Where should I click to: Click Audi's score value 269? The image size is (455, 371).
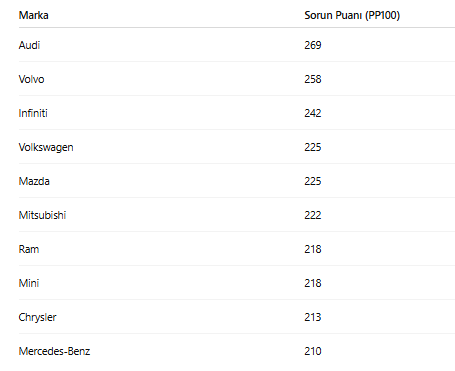313,45
